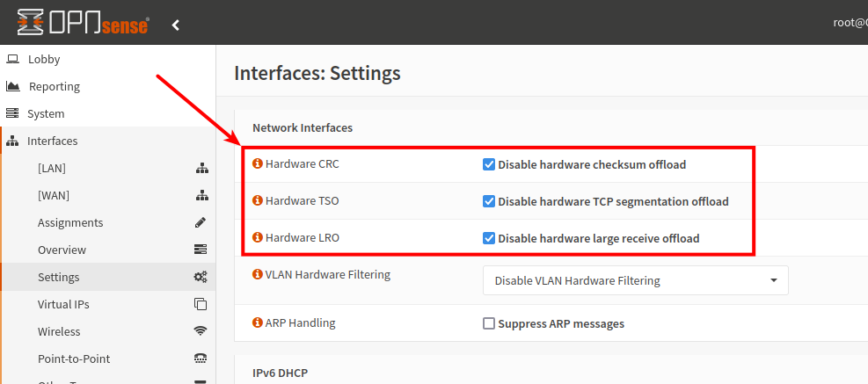Click the Hardware CRC info icon

(x=258, y=163)
